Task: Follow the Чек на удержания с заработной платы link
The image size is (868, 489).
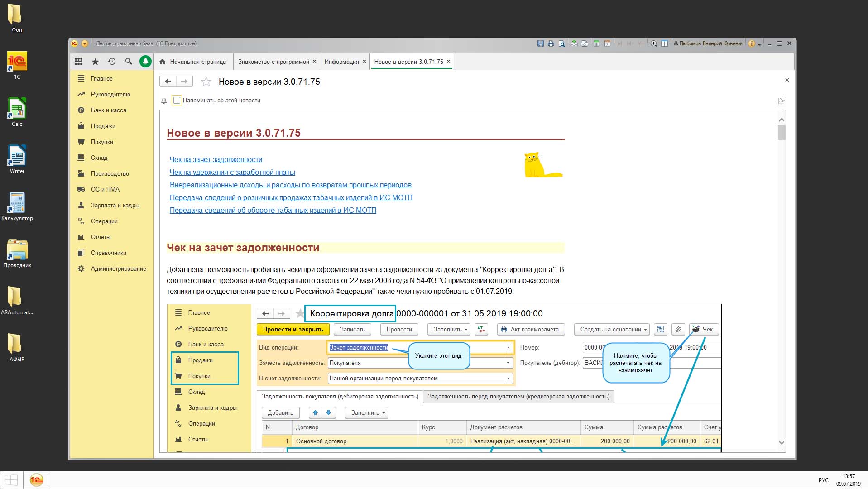Action: (232, 172)
